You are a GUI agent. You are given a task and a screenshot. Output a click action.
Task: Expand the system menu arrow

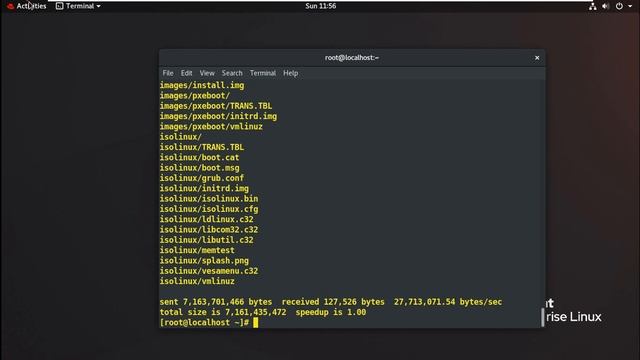[630, 6]
